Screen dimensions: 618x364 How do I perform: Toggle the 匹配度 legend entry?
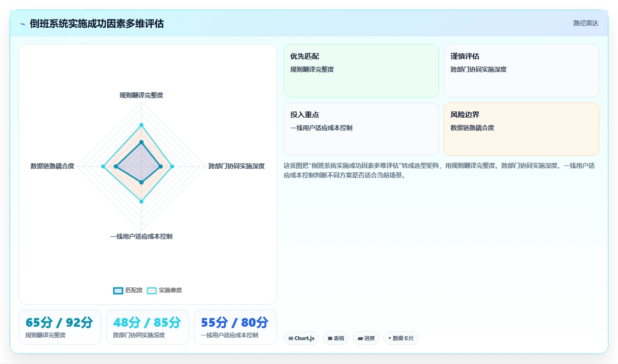[128, 290]
